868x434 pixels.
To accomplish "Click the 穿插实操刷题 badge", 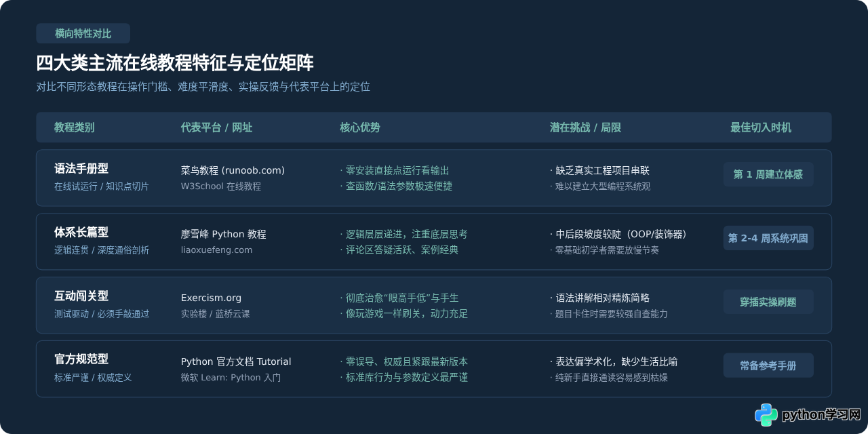I will [x=768, y=302].
